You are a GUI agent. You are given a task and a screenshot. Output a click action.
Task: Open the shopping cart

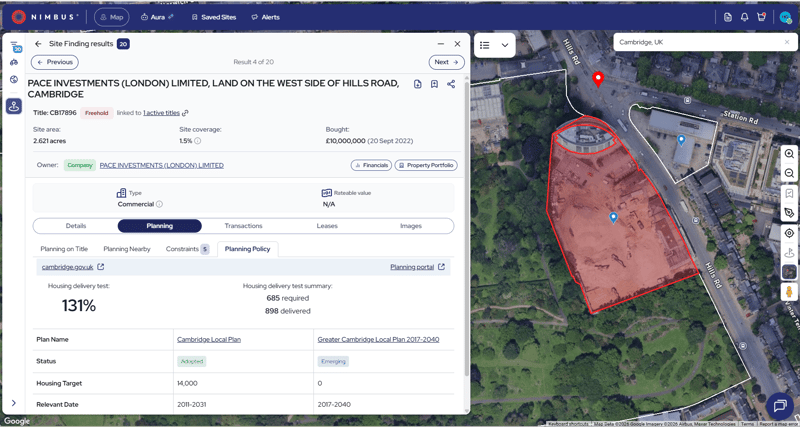point(761,17)
